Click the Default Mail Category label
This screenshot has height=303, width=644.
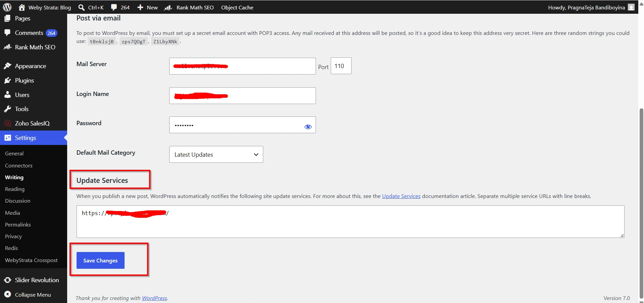click(106, 153)
